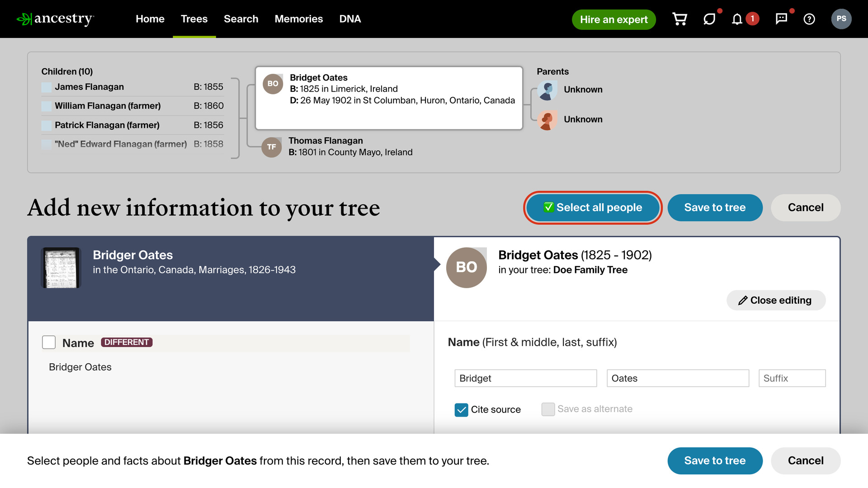
Task: Open the marriage record image thumbnail
Action: 61,267
